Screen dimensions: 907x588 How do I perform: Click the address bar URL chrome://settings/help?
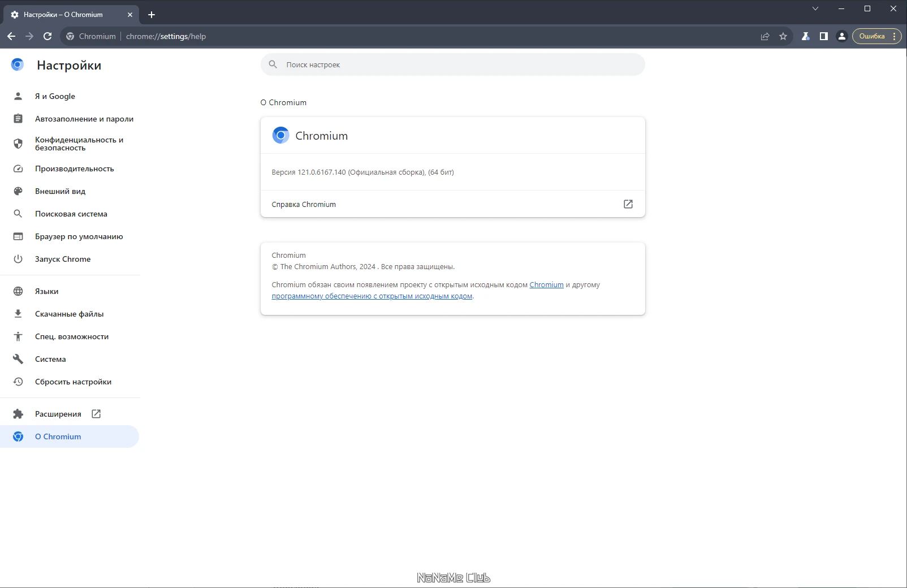click(166, 36)
